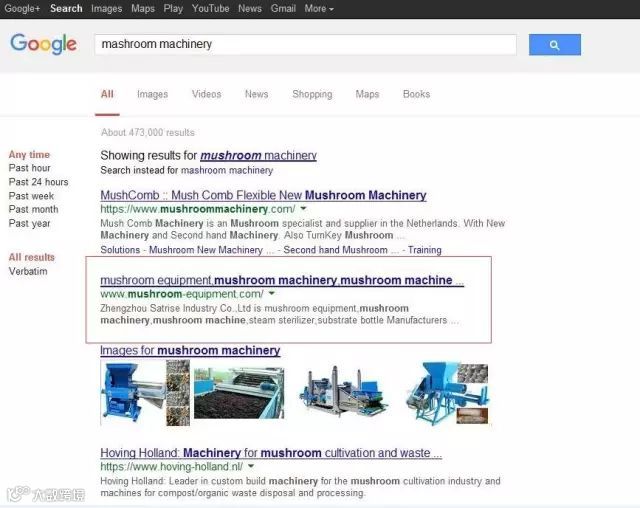Click Zhengzhou Satrise Industry Co. snippet text

(x=280, y=314)
